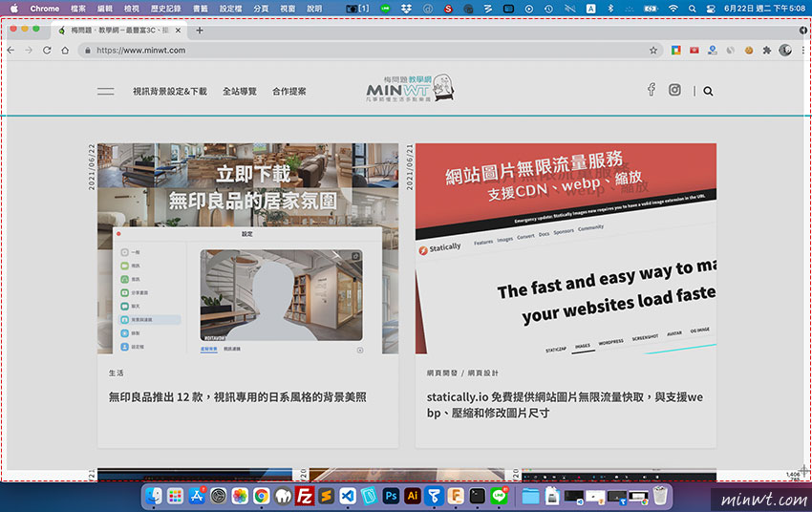The width and height of the screenshot is (812, 512).
Task: Open the 無印良品推出 12 款 article title
Action: click(237, 397)
